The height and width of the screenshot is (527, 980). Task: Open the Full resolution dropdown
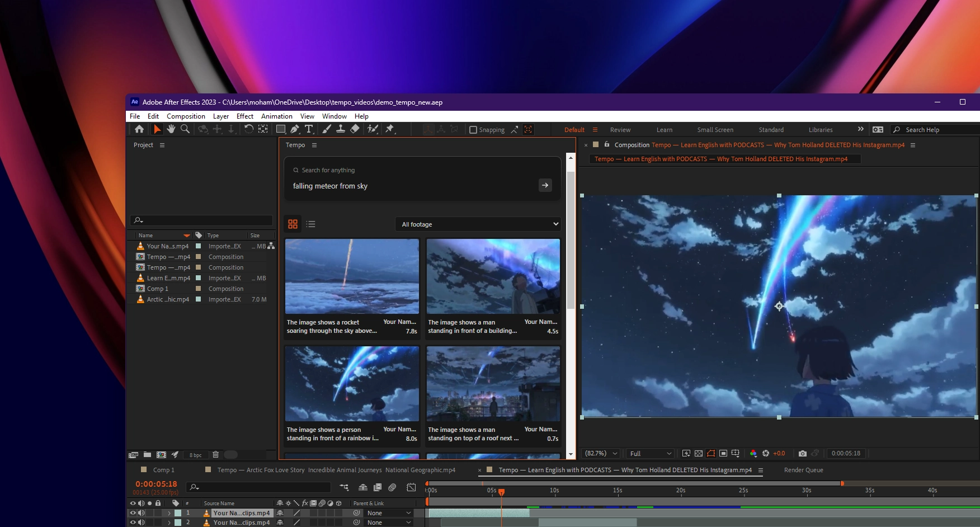coord(651,453)
